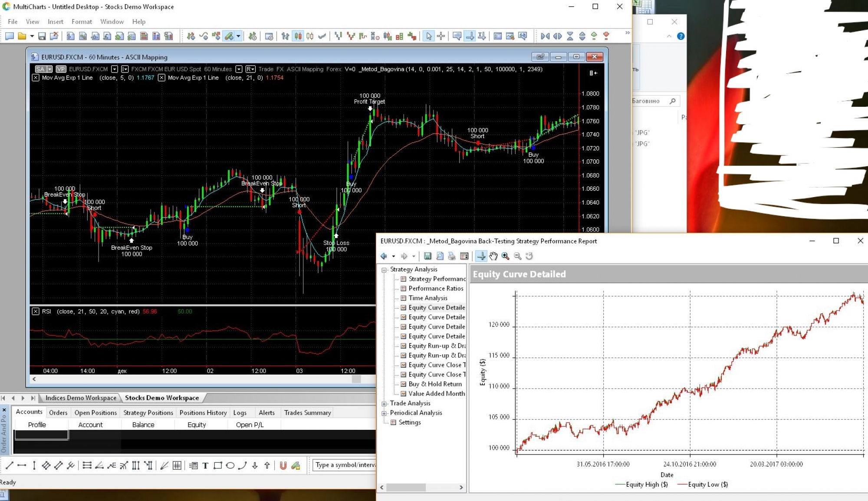This screenshot has width=868, height=501.
Task: Collapse the Strategy Analysis tree node
Action: click(384, 270)
